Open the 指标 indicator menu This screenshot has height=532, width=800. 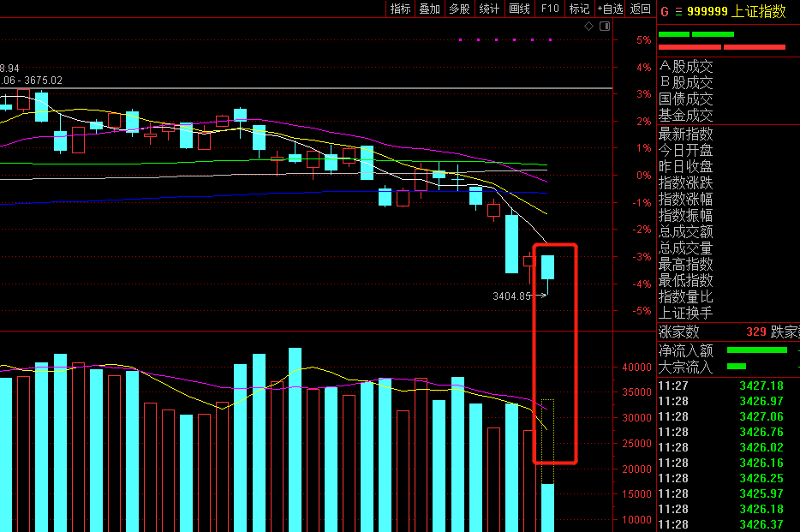click(400, 9)
